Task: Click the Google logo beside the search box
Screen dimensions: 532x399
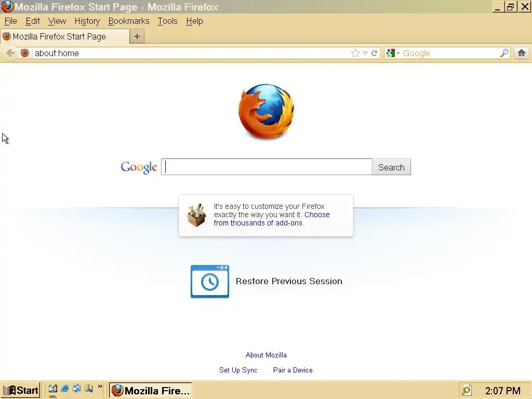Action: pyautogui.click(x=139, y=167)
